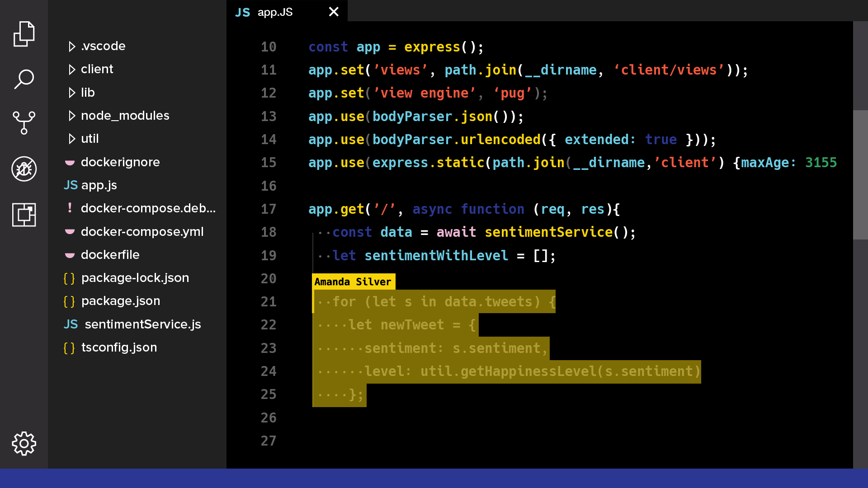Open docker-compose.yml file

click(x=142, y=232)
